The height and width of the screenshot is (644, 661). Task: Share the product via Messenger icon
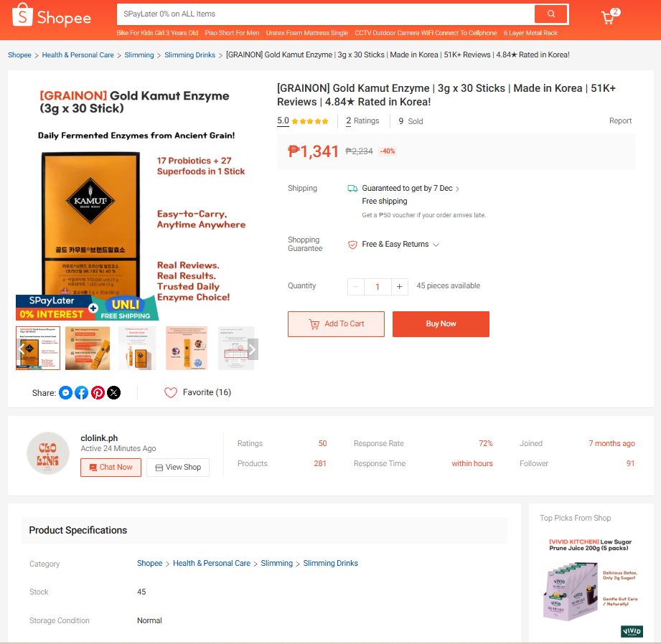65,392
